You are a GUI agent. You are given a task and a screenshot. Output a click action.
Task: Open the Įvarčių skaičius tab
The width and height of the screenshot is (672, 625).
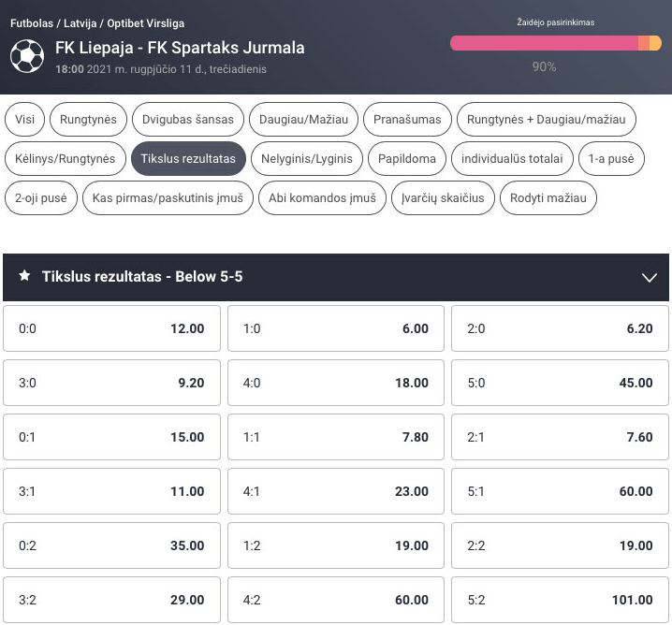pyautogui.click(x=443, y=198)
